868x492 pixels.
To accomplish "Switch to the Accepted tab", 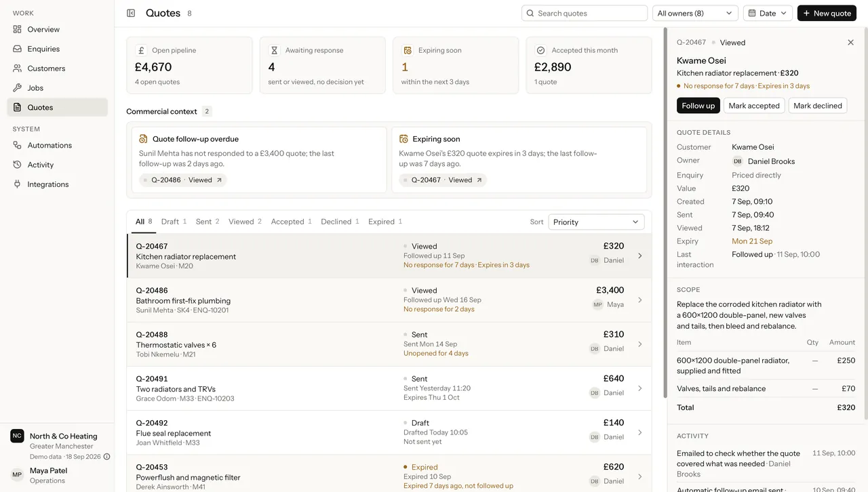I will pos(292,222).
